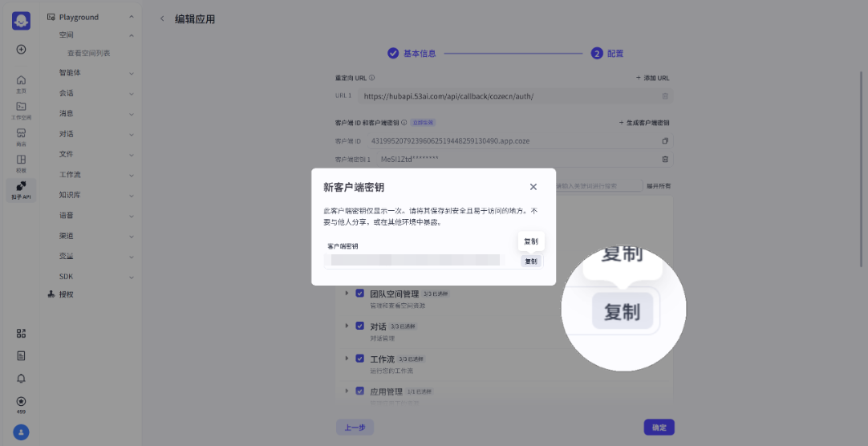Viewport: 868px width, 446px height.
Task: Expand the 团队空间管理 permission row triangle
Action: [x=347, y=294]
